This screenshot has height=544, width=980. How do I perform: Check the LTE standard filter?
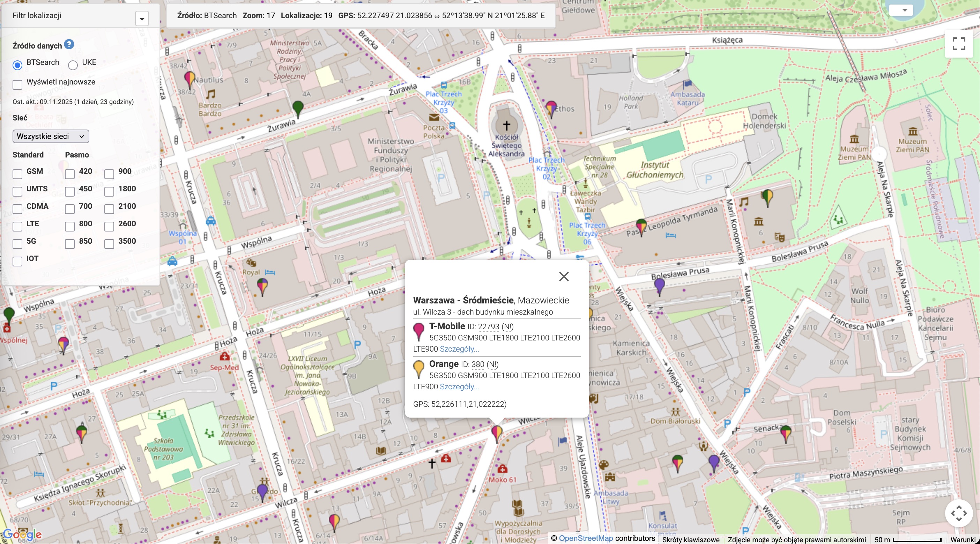[17, 227]
